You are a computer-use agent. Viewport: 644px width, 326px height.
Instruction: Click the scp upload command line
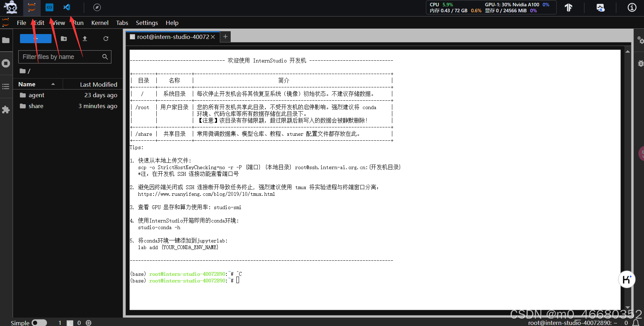coord(269,167)
